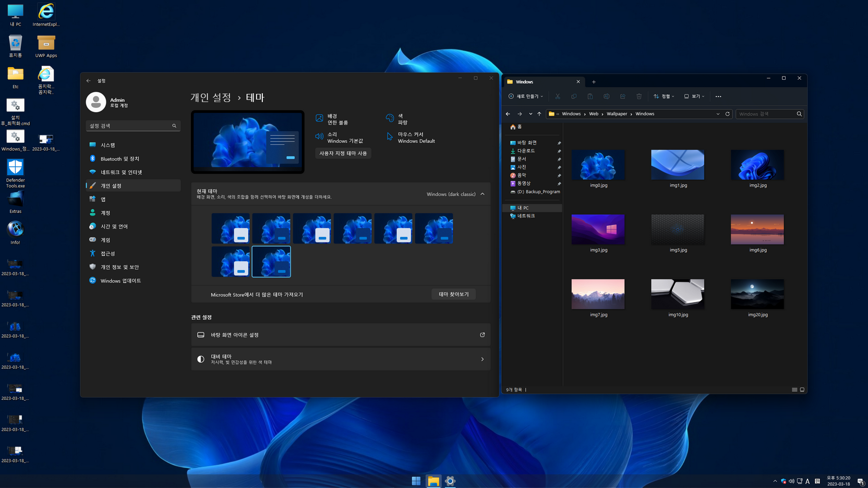The height and width of the screenshot is (488, 868).
Task: Click the delete trash icon in Explorer
Action: click(x=639, y=96)
